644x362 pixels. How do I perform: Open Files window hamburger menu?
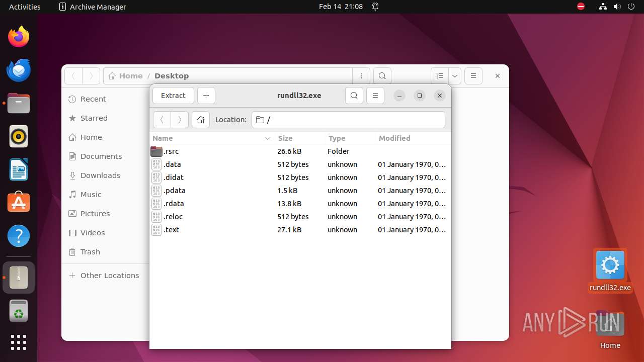(x=473, y=76)
